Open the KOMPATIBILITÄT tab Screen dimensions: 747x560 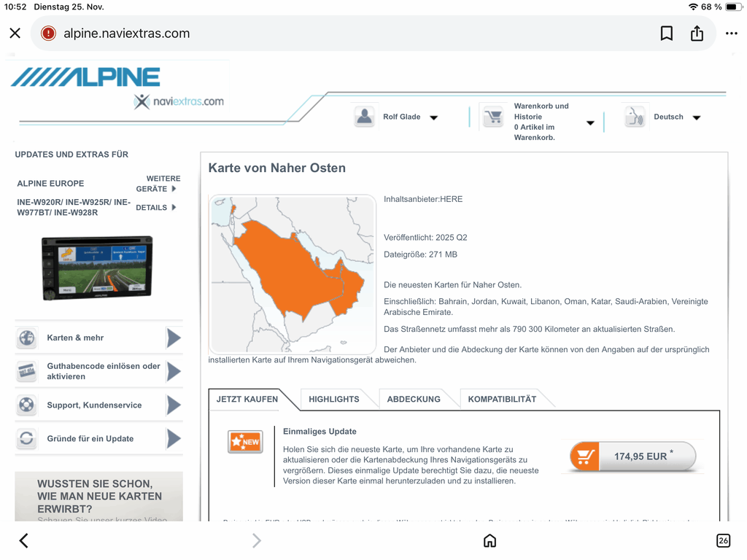coord(502,399)
